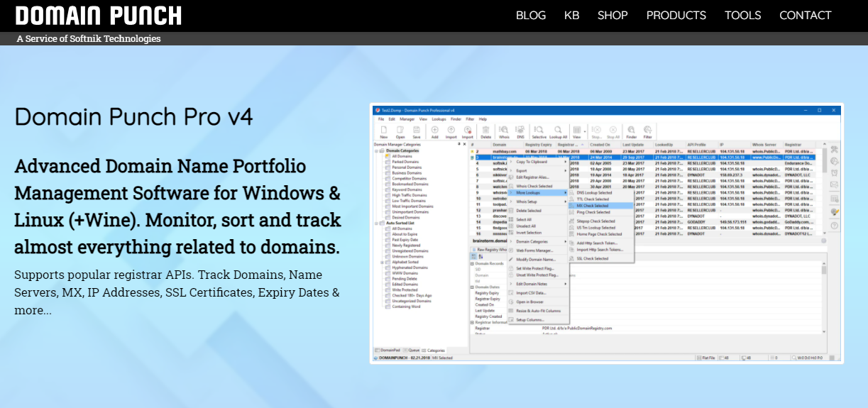
Task: Sort by the Whois Server column header
Action: click(767, 145)
